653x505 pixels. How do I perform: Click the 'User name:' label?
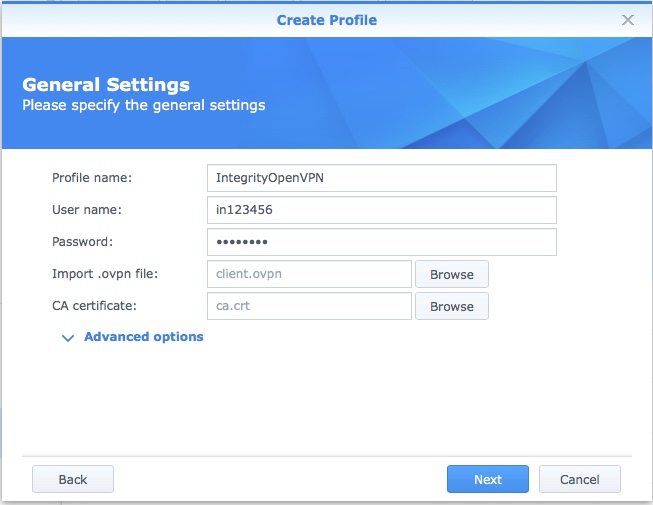(x=86, y=210)
